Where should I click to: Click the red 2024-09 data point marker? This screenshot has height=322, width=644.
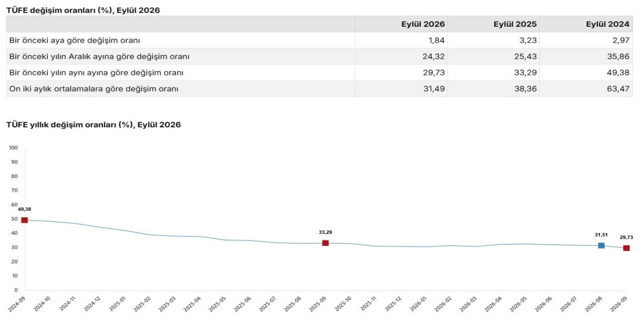[25, 220]
